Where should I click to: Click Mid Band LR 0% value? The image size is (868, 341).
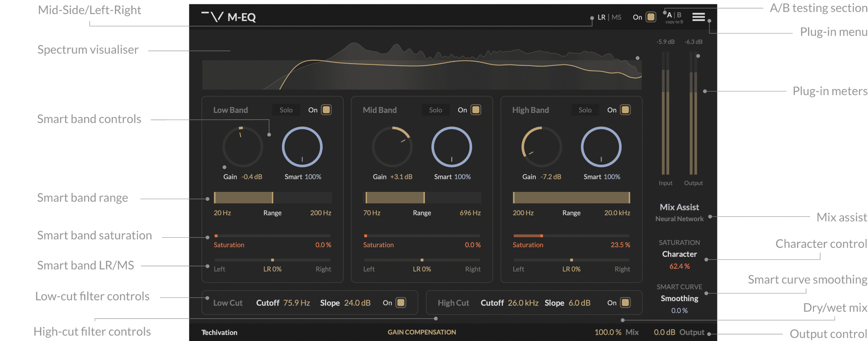422,269
